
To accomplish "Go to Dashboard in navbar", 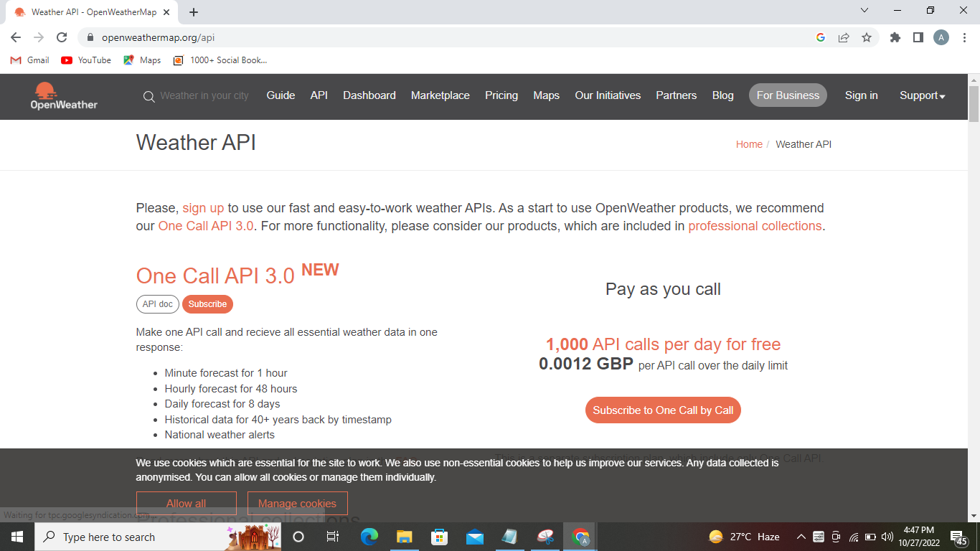I will (x=369, y=95).
